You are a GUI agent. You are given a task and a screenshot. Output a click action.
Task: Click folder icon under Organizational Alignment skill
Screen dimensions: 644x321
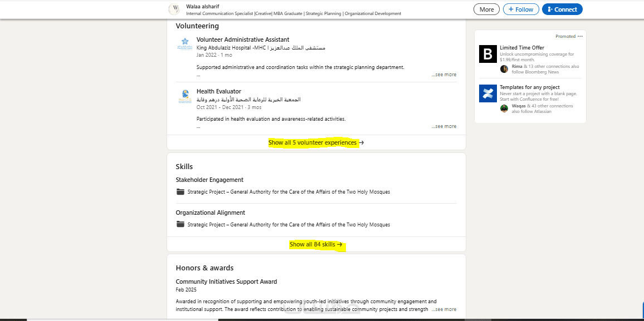tap(180, 225)
